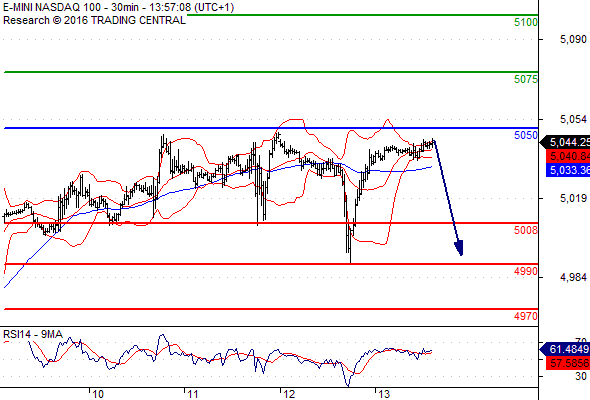Click the RSI value tag 61.4849
The image size is (590, 400).
[565, 349]
